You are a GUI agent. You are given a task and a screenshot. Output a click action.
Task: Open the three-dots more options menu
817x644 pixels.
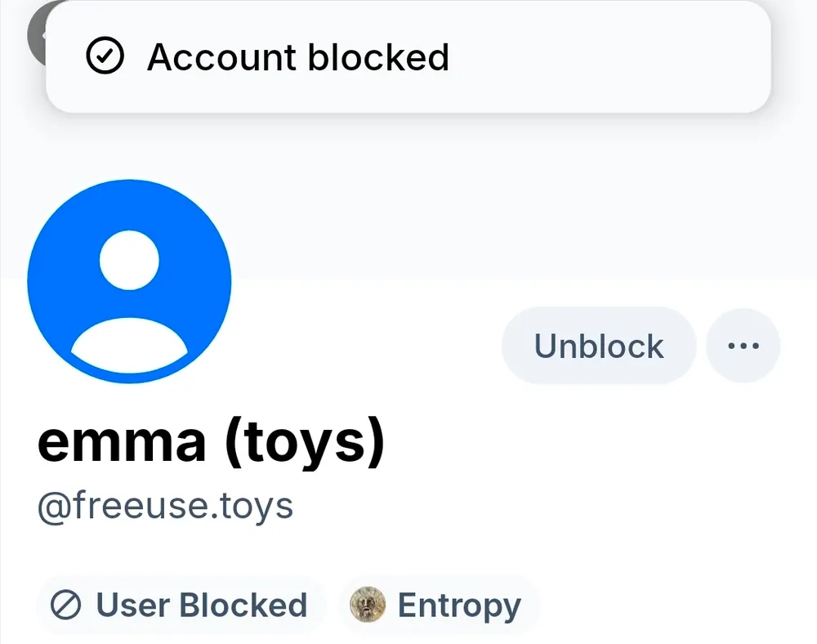[743, 346]
